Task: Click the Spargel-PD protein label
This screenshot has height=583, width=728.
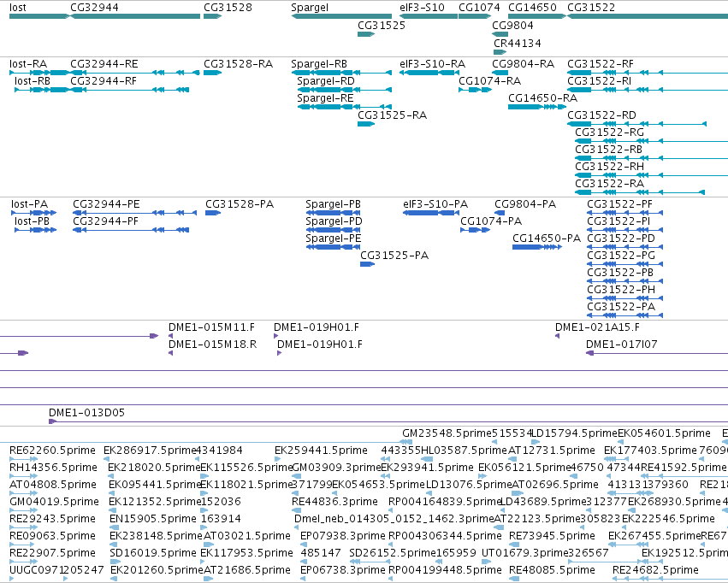Action: (x=334, y=221)
